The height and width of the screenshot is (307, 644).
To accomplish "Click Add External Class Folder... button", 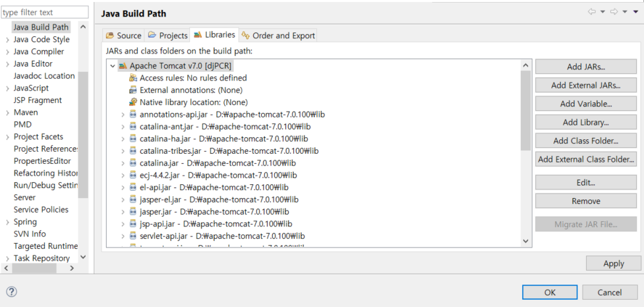I will (x=586, y=159).
